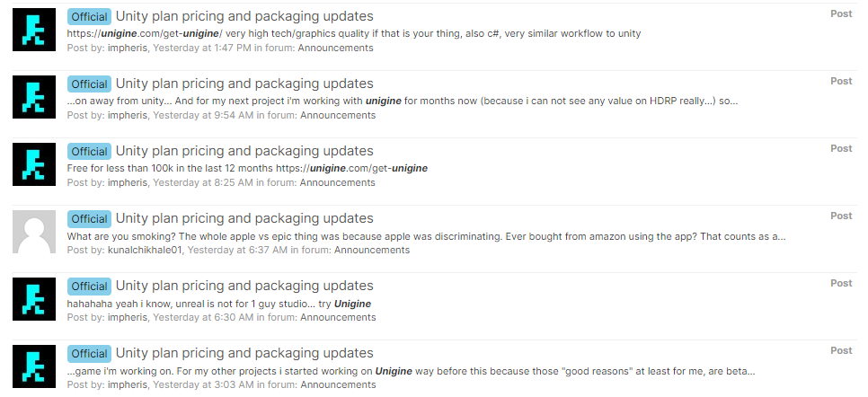
Task: Click the 'Yesterday at 8:25 AM' timestamp
Action: click(x=202, y=182)
